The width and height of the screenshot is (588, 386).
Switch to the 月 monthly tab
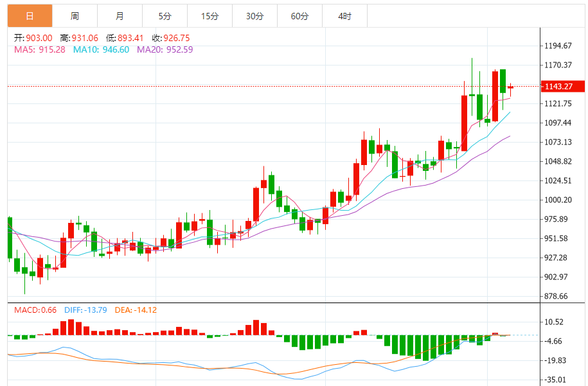pyautogui.click(x=120, y=16)
